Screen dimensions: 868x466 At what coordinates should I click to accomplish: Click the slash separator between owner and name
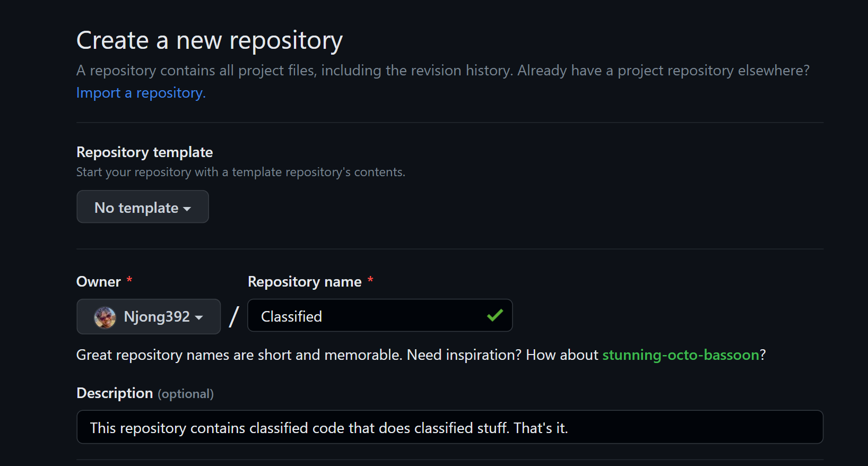(233, 316)
